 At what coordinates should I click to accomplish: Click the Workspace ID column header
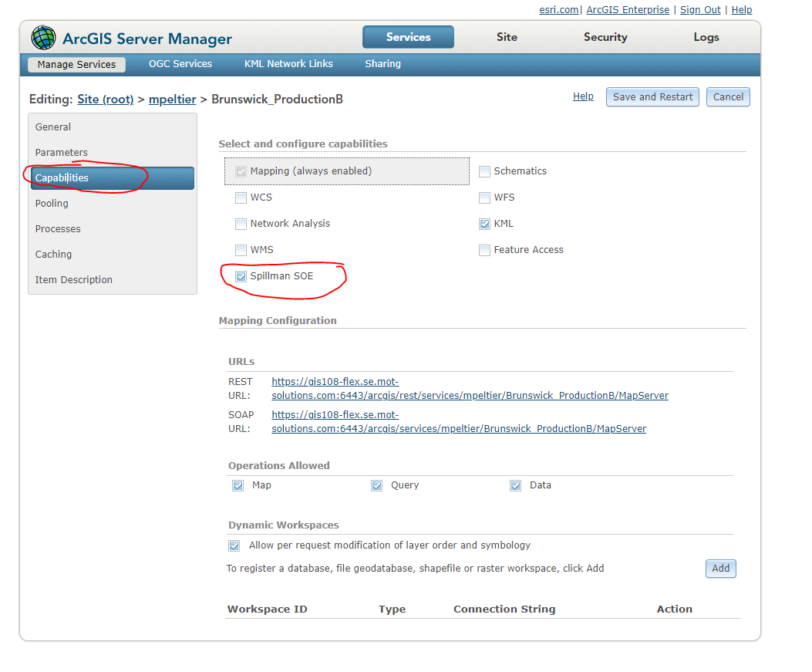pos(268,610)
